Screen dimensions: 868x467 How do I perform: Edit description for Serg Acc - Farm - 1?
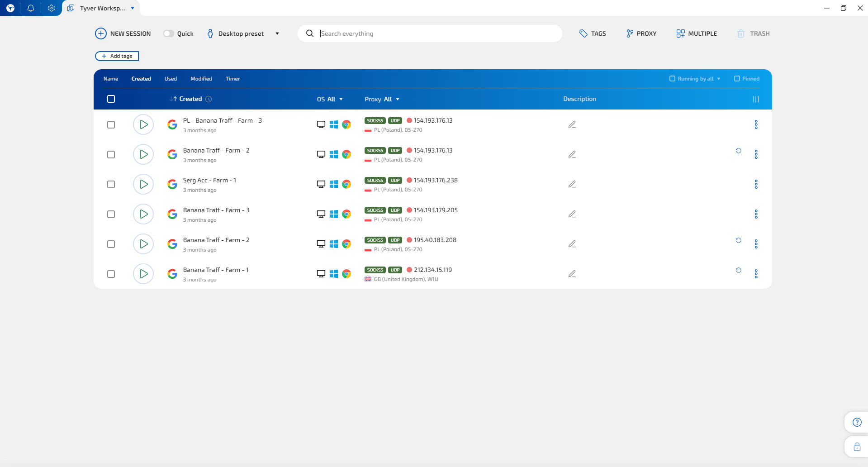click(572, 184)
